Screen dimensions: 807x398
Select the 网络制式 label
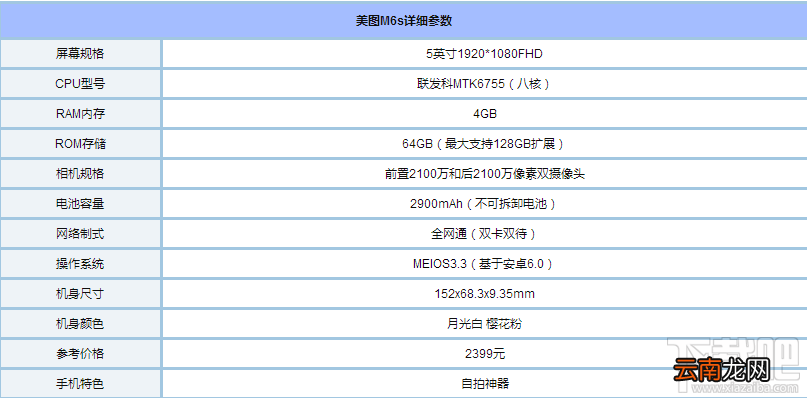80,234
